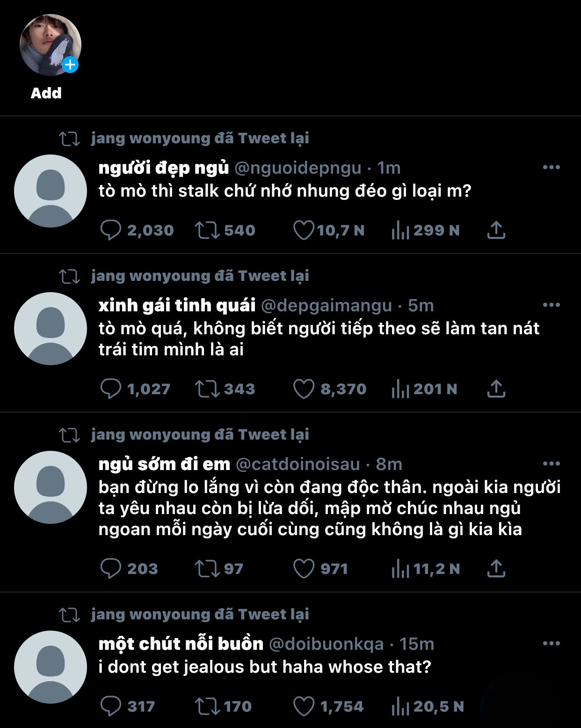The width and height of the screenshot is (581, 728).
Task: Like the tweet with 10,7 N likes
Action: pyautogui.click(x=304, y=230)
